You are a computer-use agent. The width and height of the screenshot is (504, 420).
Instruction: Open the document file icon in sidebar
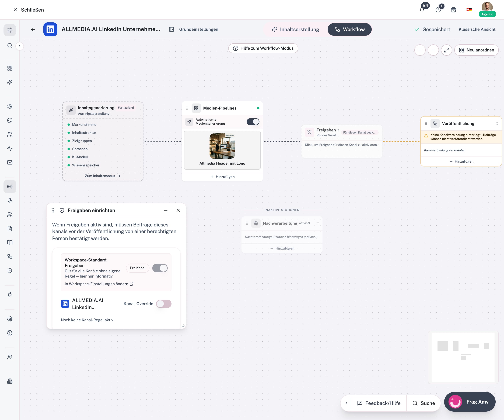(10, 229)
